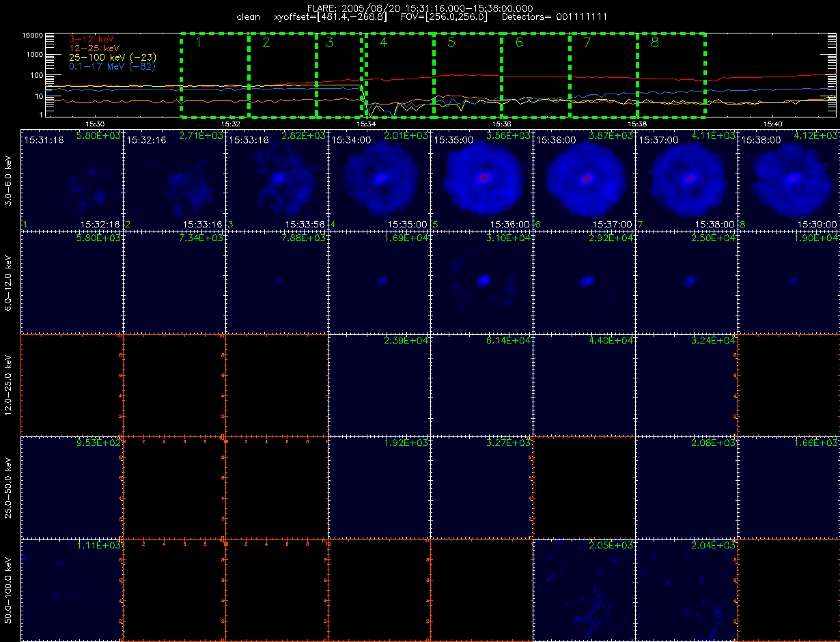Click the '10000' y-axis label
Screen dimensions: 840x642
tap(33, 35)
